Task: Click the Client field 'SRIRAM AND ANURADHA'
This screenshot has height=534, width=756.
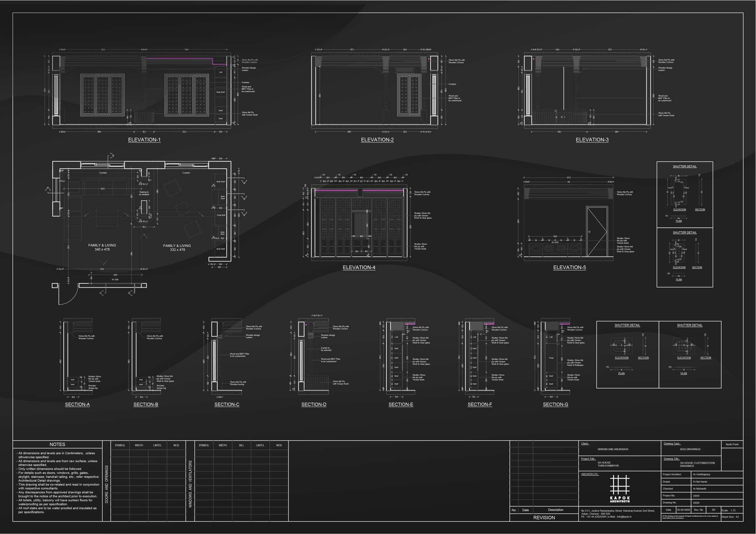Action: click(613, 449)
